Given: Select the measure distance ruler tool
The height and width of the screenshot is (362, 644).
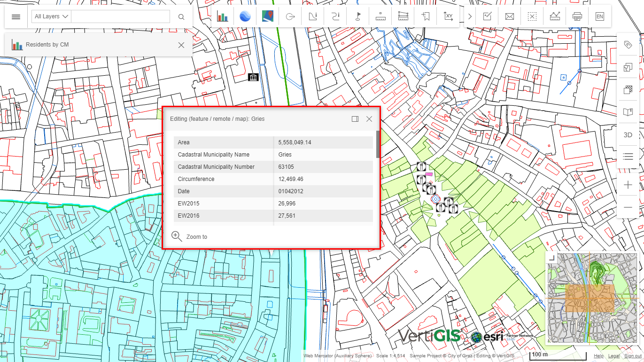Looking at the screenshot, I should click(380, 16).
